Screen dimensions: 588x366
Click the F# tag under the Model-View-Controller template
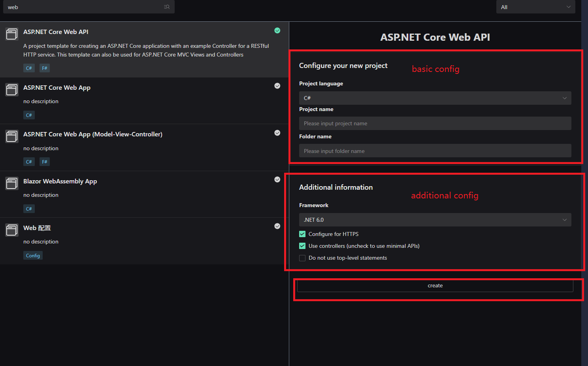point(45,162)
